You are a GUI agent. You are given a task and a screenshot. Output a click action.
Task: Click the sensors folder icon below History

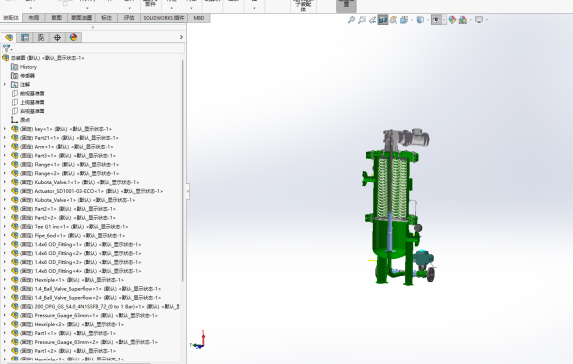15,76
